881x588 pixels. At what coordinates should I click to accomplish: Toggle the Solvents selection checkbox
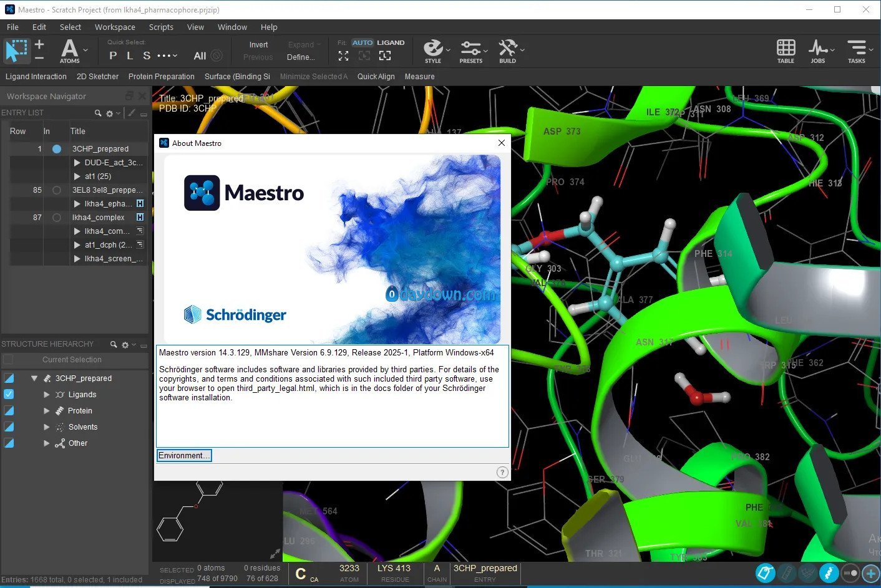9,427
